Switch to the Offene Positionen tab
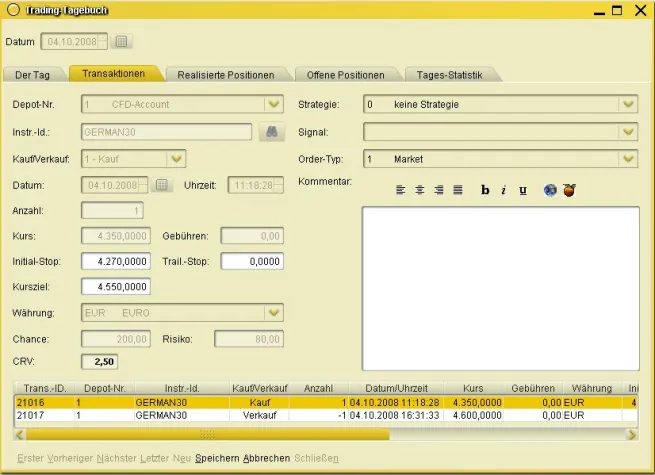 [x=345, y=75]
